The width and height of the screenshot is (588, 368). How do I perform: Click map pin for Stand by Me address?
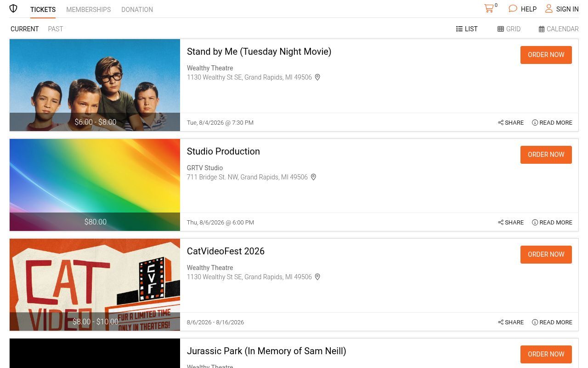tap(317, 77)
